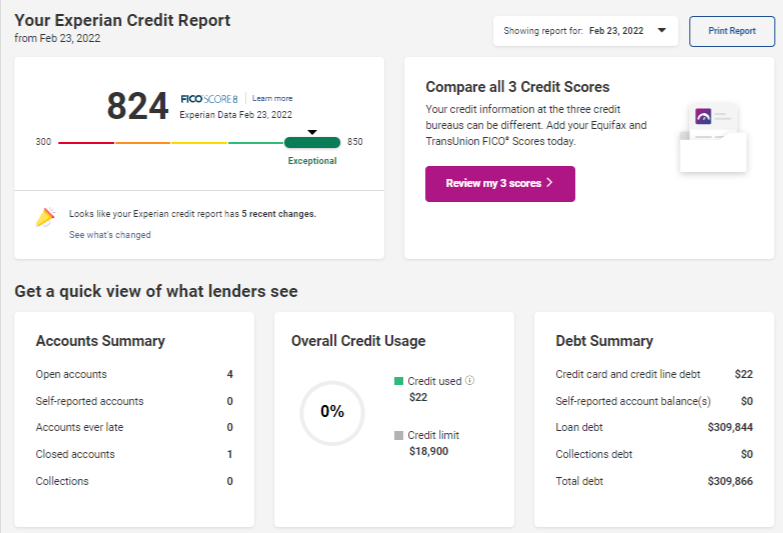Click the Credit used info icon
The width and height of the screenshot is (783, 533).
click(x=469, y=380)
